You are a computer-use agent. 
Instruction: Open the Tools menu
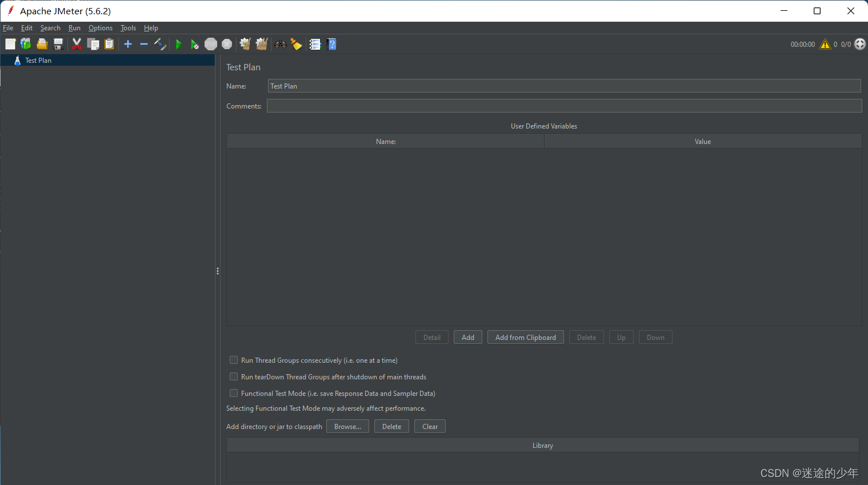click(128, 28)
